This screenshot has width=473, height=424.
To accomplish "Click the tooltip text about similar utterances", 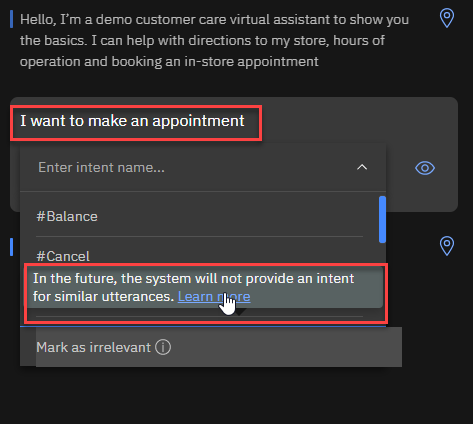I will click(193, 287).
